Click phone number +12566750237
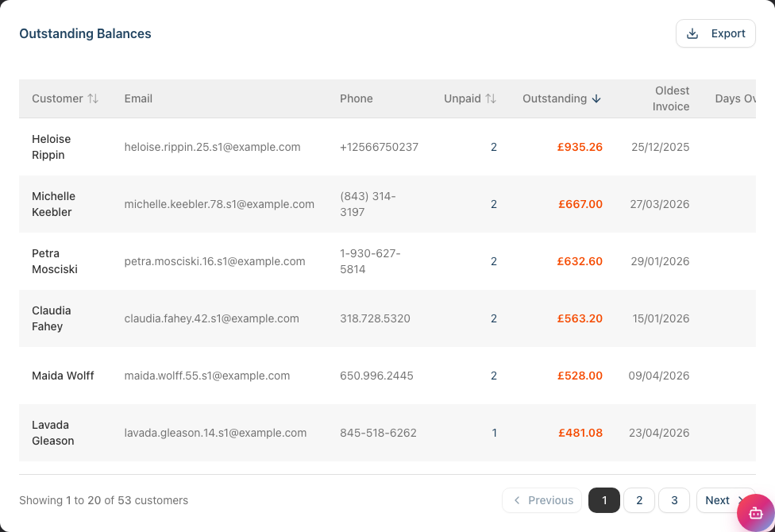Image resolution: width=775 pixels, height=532 pixels. pyautogui.click(x=379, y=147)
